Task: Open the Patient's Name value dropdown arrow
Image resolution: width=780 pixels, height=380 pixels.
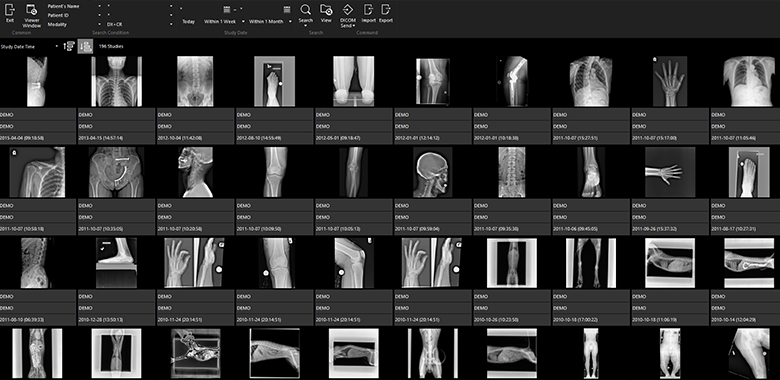Action: tap(171, 6)
